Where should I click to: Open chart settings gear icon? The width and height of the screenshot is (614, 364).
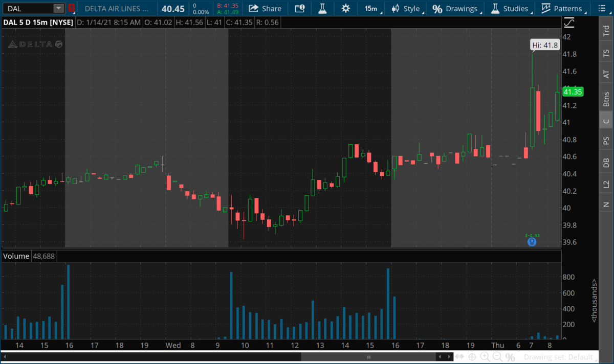point(346,8)
